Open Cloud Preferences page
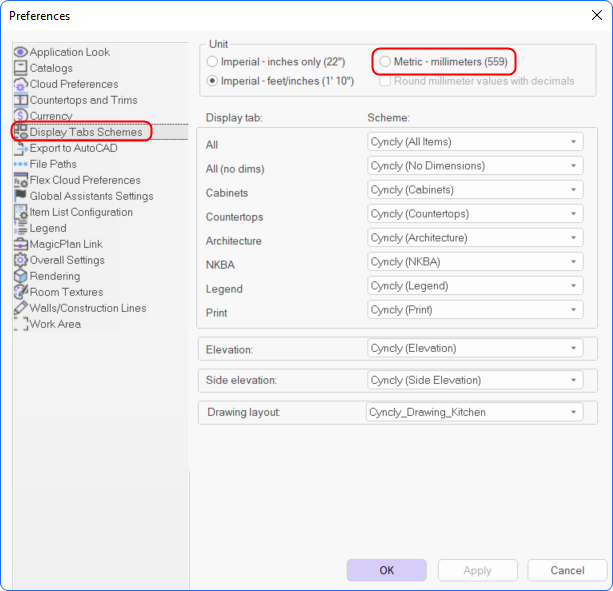The height and width of the screenshot is (591, 613). coord(74,84)
